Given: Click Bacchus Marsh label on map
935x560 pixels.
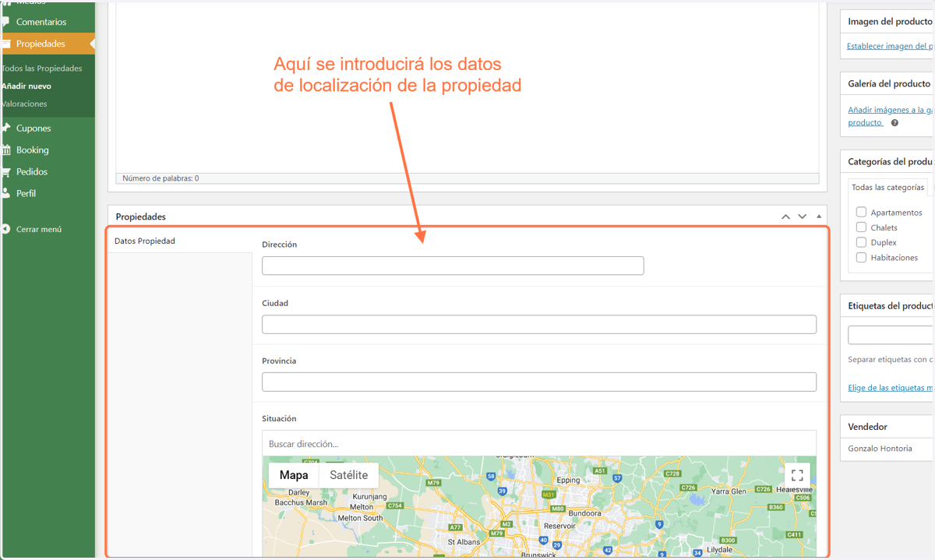Looking at the screenshot, I should [x=301, y=502].
